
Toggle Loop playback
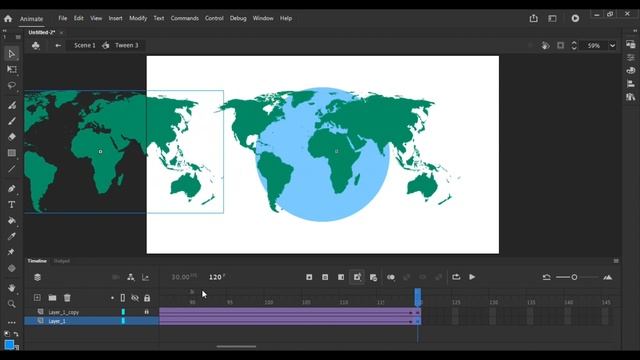456,277
